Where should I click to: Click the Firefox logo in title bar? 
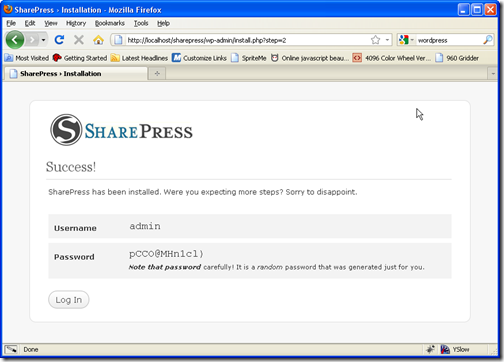point(8,9)
